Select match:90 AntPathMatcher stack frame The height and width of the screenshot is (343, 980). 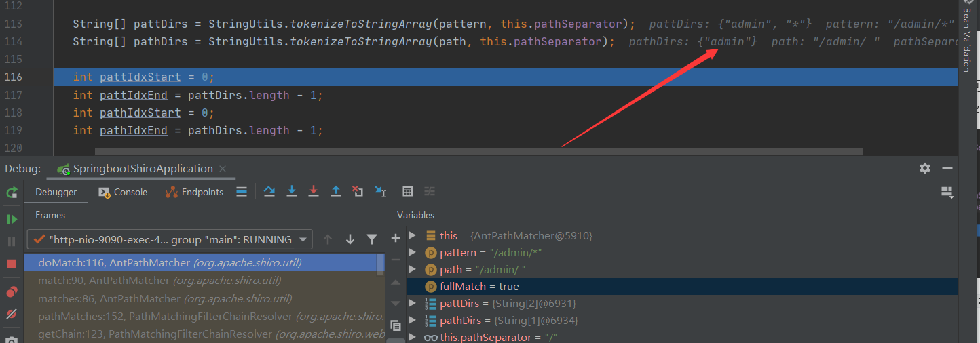pyautogui.click(x=159, y=281)
